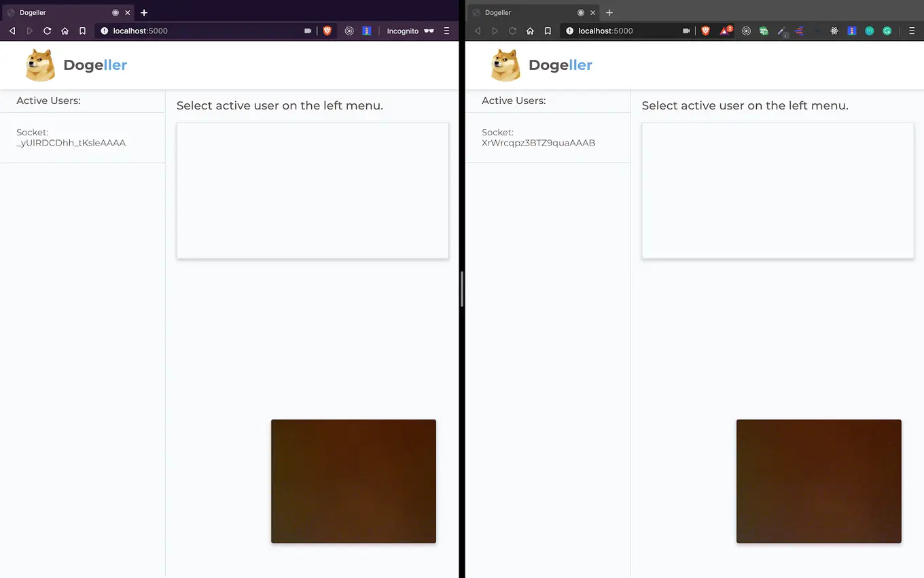Open the left browser's hamburger menu

[x=447, y=31]
